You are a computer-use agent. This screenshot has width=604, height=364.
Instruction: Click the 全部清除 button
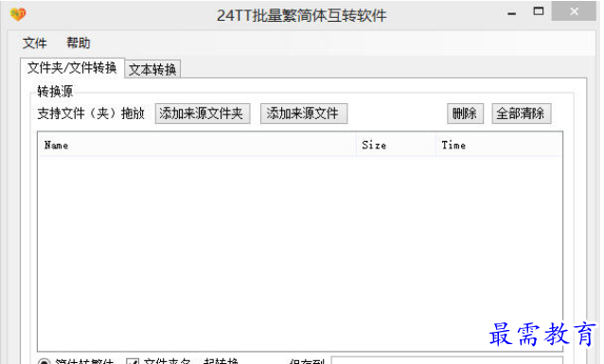[x=522, y=113]
